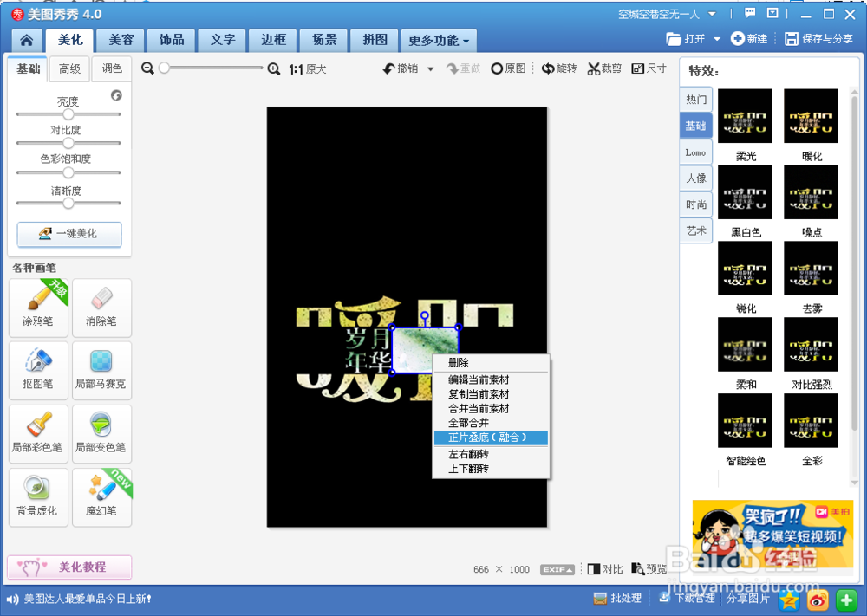Click the 撤销 undo button
Image resolution: width=867 pixels, height=616 pixels.
[401, 68]
